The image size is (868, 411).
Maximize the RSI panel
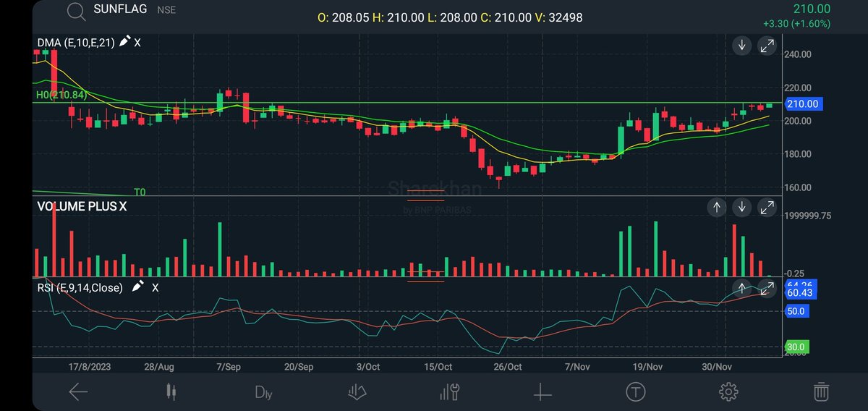point(767,288)
